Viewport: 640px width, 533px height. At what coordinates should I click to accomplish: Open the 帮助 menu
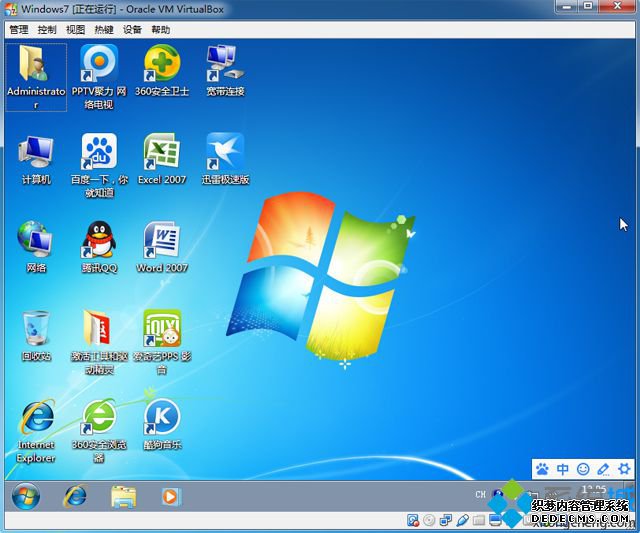click(160, 29)
